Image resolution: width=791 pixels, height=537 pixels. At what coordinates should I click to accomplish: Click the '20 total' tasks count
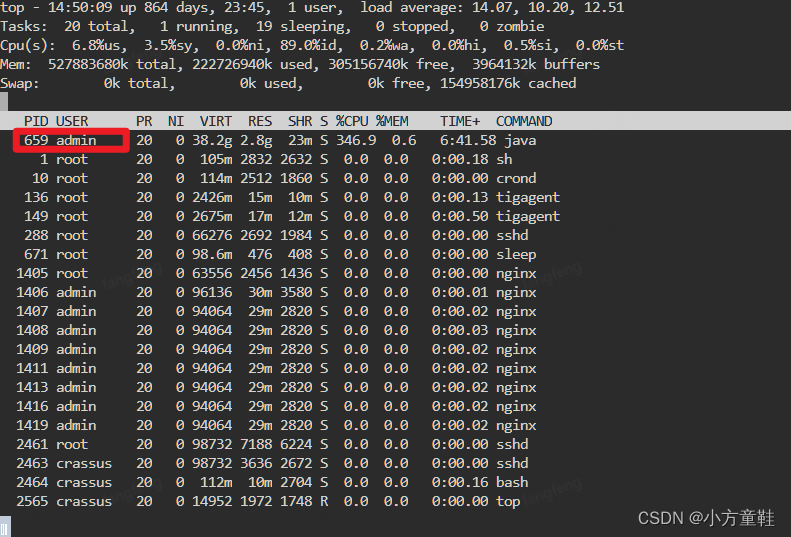100,26
